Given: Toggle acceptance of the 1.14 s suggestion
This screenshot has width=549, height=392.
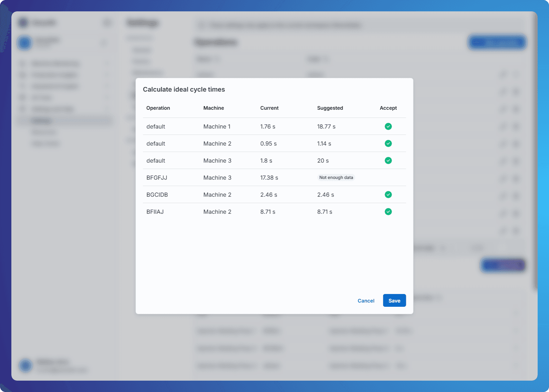Looking at the screenshot, I should pos(388,143).
